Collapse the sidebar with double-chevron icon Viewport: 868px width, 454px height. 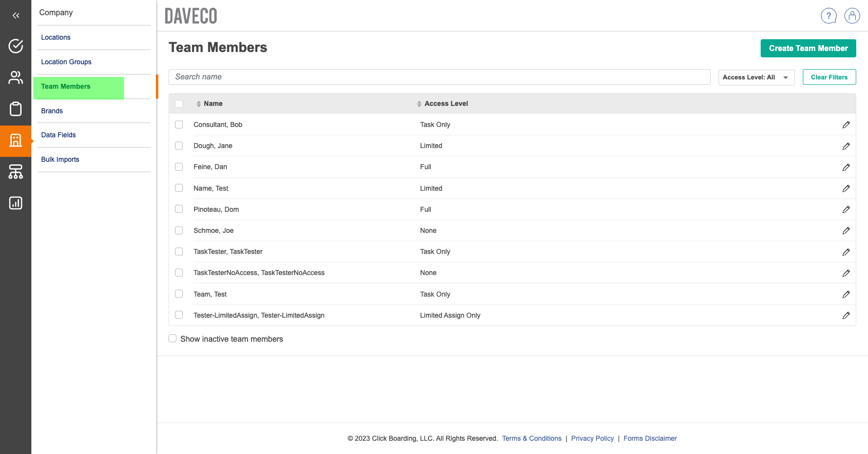click(x=16, y=16)
